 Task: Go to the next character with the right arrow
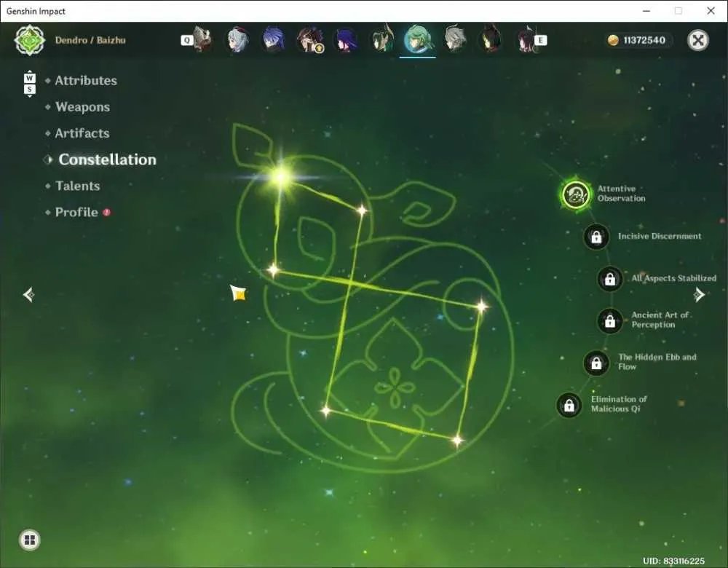699,294
